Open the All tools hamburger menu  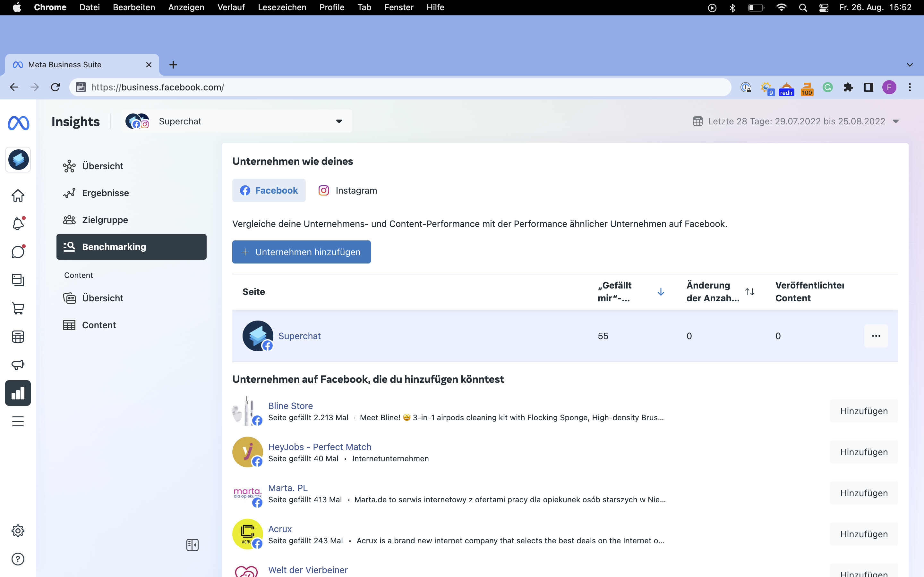pyautogui.click(x=18, y=421)
